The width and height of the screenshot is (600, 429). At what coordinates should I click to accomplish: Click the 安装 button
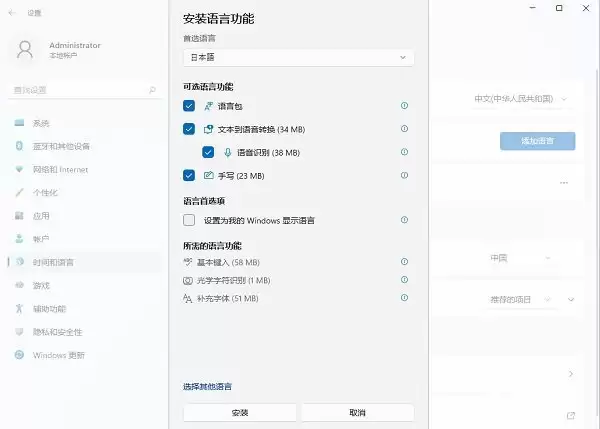point(240,413)
